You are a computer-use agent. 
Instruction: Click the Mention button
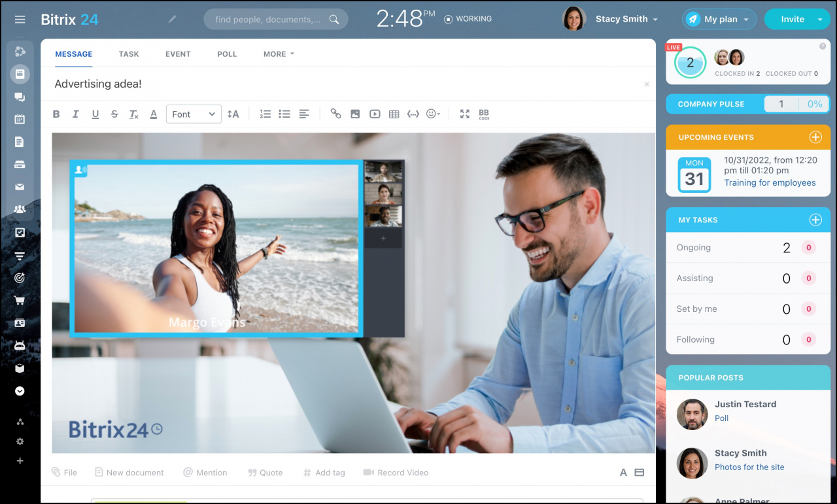pos(205,473)
